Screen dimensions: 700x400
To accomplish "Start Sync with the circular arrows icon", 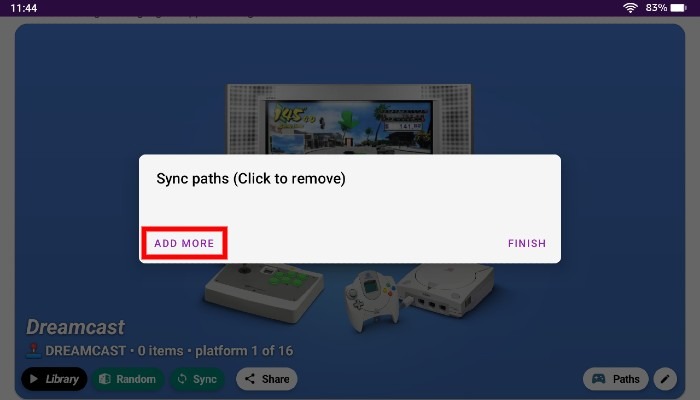I will coord(197,379).
